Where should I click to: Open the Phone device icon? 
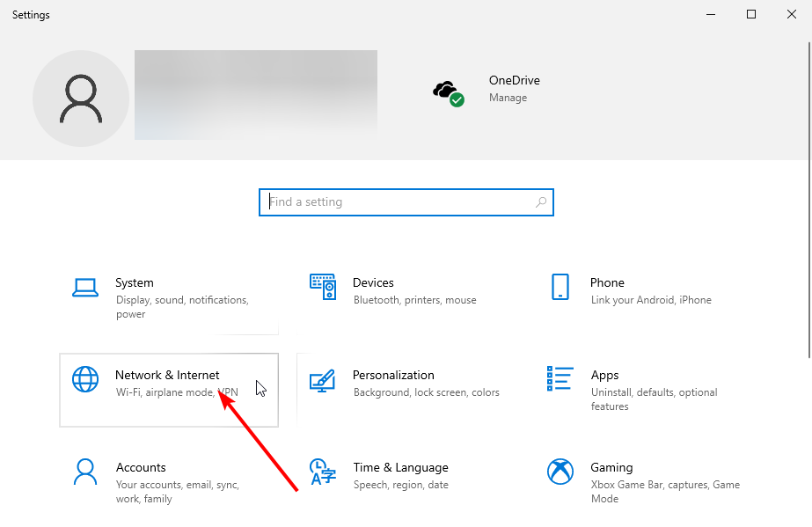(x=560, y=287)
